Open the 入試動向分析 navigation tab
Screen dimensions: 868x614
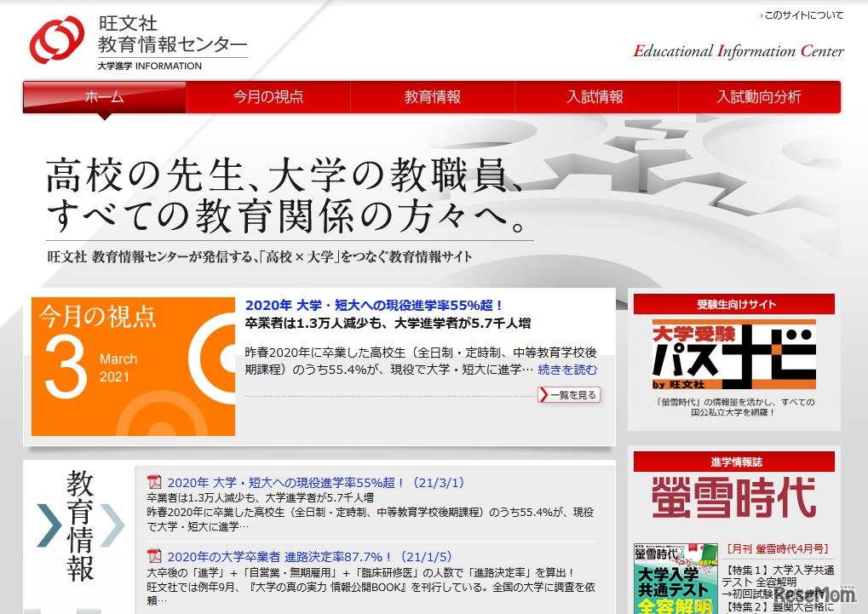tap(758, 97)
